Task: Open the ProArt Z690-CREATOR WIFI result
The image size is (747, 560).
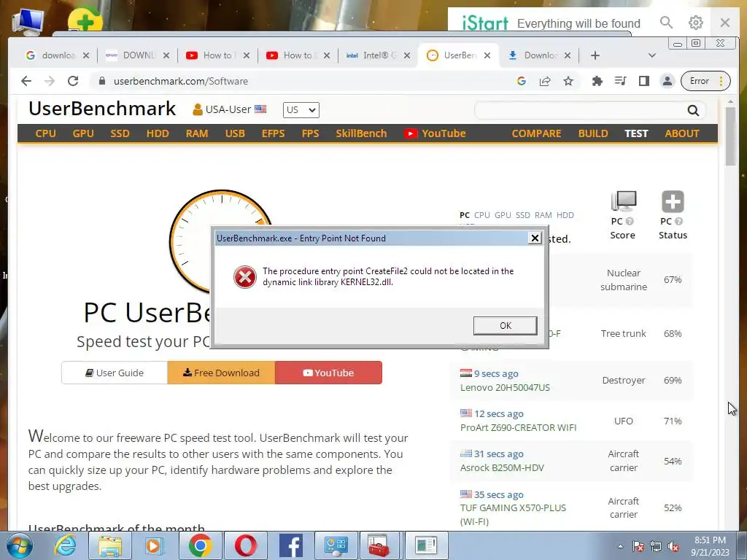Action: [518, 427]
